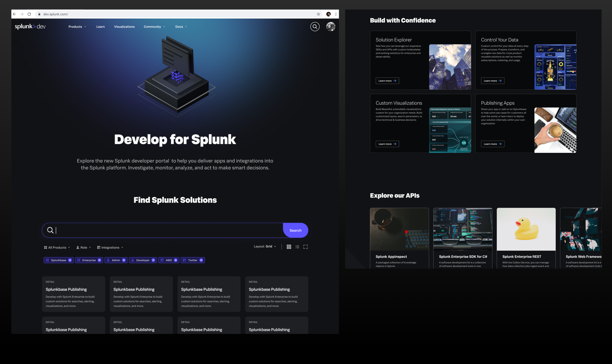Screen dimensions: 612x364
Task: Click in the Find Splunk Solutions search field
Action: click(x=162, y=230)
